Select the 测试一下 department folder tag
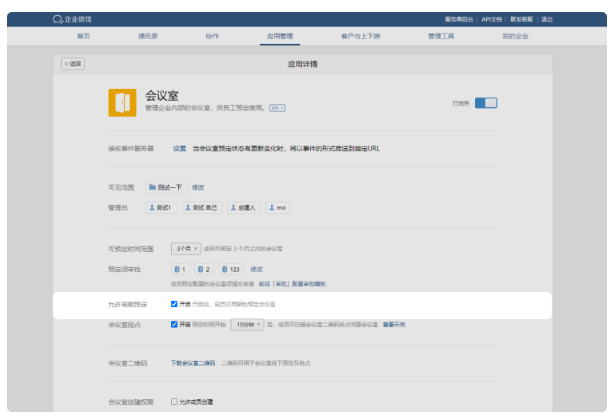The image size is (614, 420). click(166, 186)
